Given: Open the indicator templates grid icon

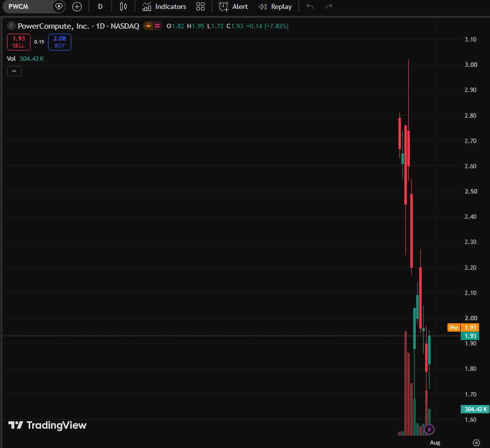Looking at the screenshot, I should point(200,6).
